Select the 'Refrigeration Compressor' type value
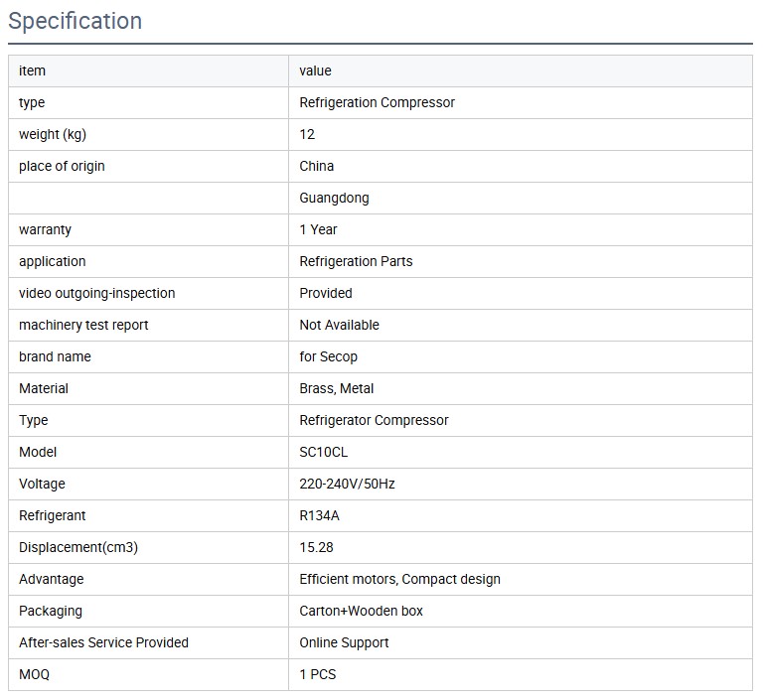The width and height of the screenshot is (765, 700). pyautogui.click(x=377, y=102)
